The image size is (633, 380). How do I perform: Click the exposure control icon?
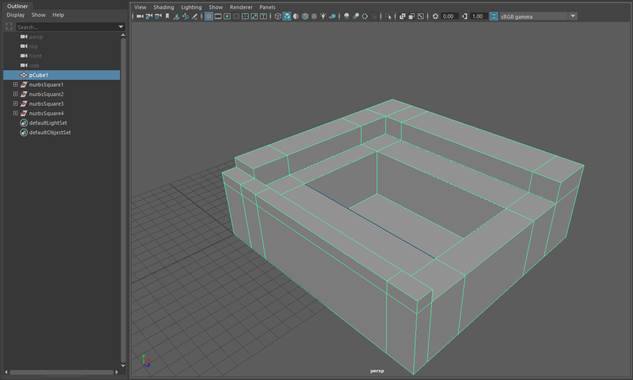point(435,17)
